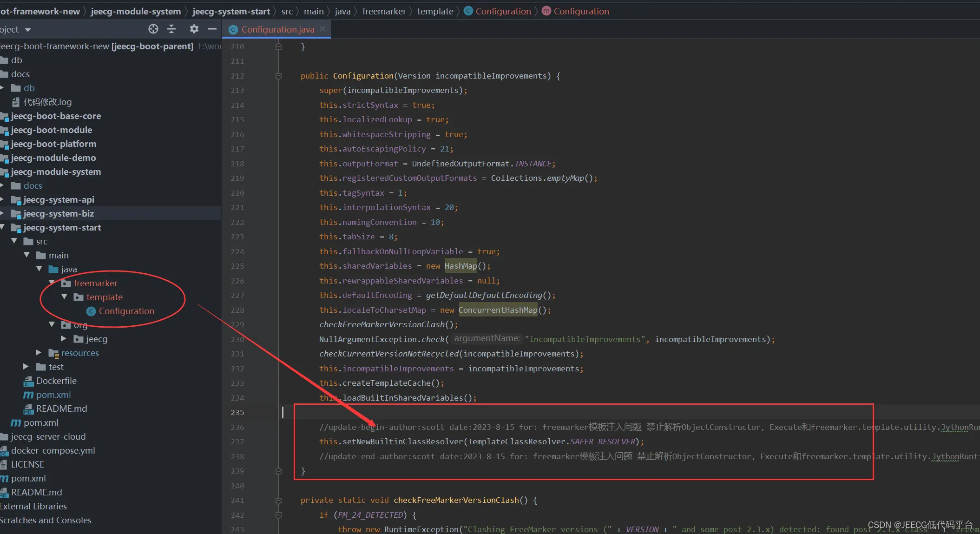
Task: Scroll the editor gutter to line 210
Action: 237,46
